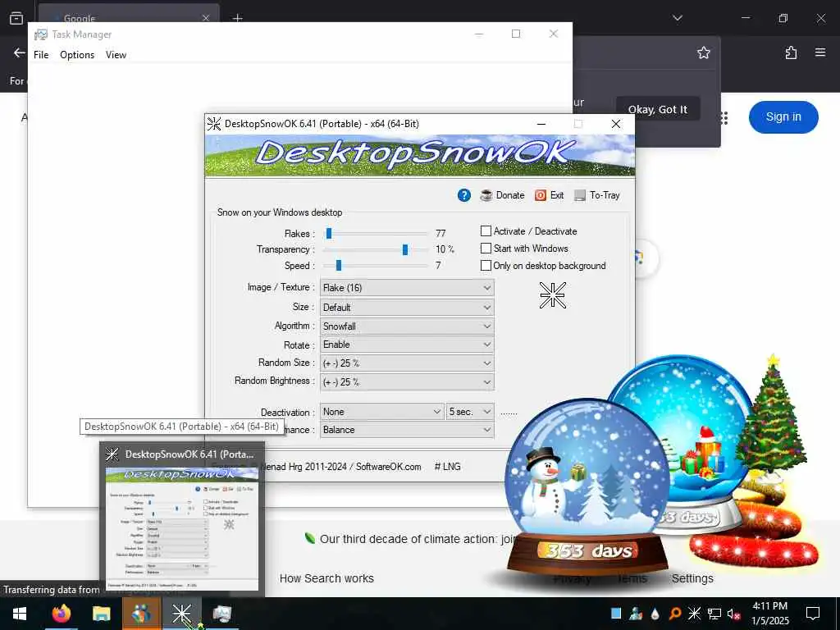This screenshot has width=840, height=630.
Task: Click DesktopSnowOK snowflake taskbar button
Action: pyautogui.click(x=181, y=614)
